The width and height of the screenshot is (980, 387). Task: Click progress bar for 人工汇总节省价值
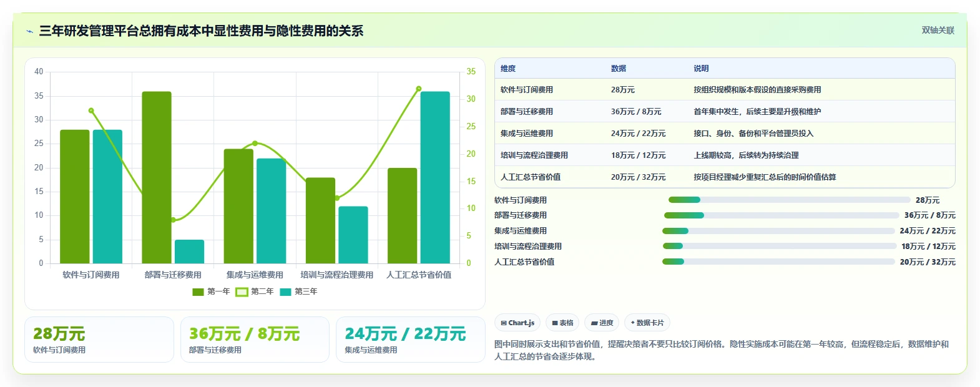778,262
